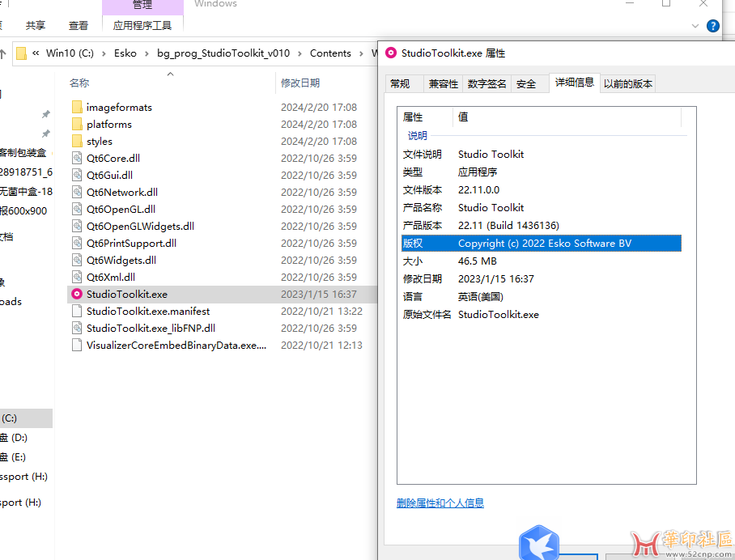Viewport: 735px width, 560px height.
Task: Click 删除属性和个人信息 link
Action: pyautogui.click(x=440, y=503)
